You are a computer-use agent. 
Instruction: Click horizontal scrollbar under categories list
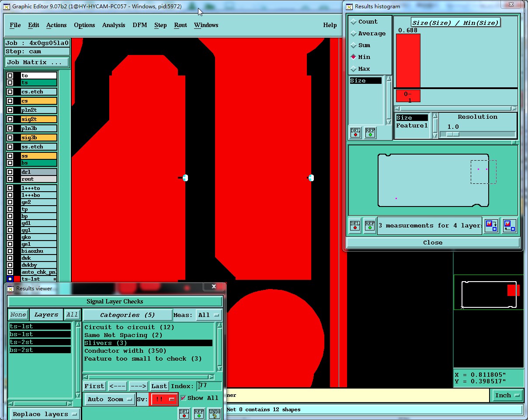[149, 377]
